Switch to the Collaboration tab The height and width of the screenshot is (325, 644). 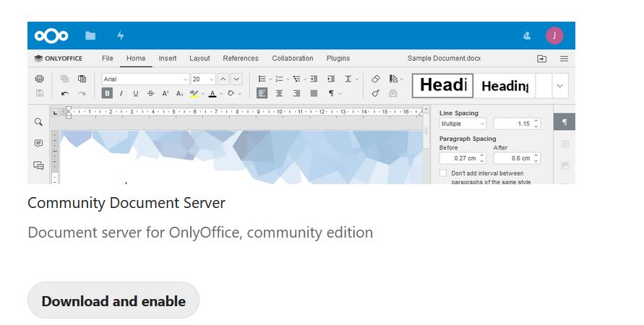pos(293,58)
